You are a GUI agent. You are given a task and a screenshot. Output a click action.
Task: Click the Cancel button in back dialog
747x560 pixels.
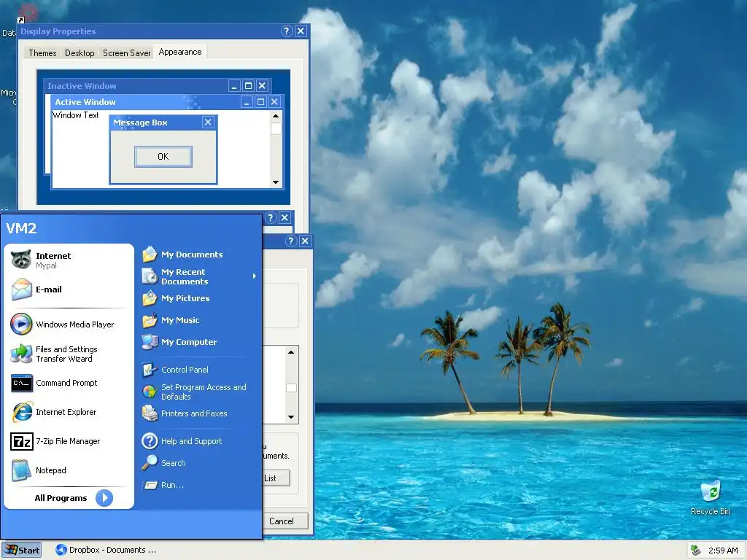pos(285,521)
